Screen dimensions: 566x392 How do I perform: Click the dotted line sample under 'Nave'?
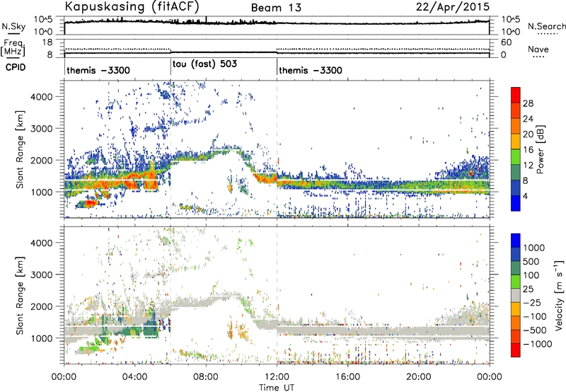538,57
